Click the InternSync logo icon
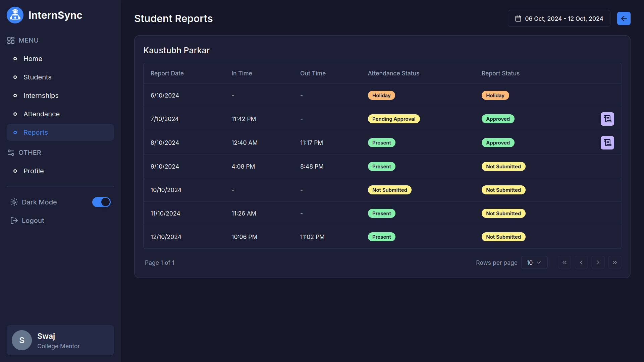The image size is (644, 362). coord(15,15)
